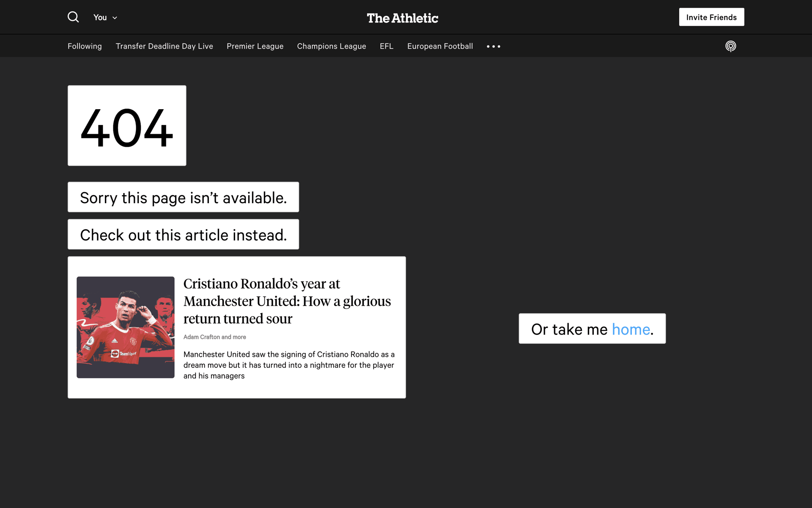Select the Premier League menu item
The height and width of the screenshot is (508, 812).
255,46
